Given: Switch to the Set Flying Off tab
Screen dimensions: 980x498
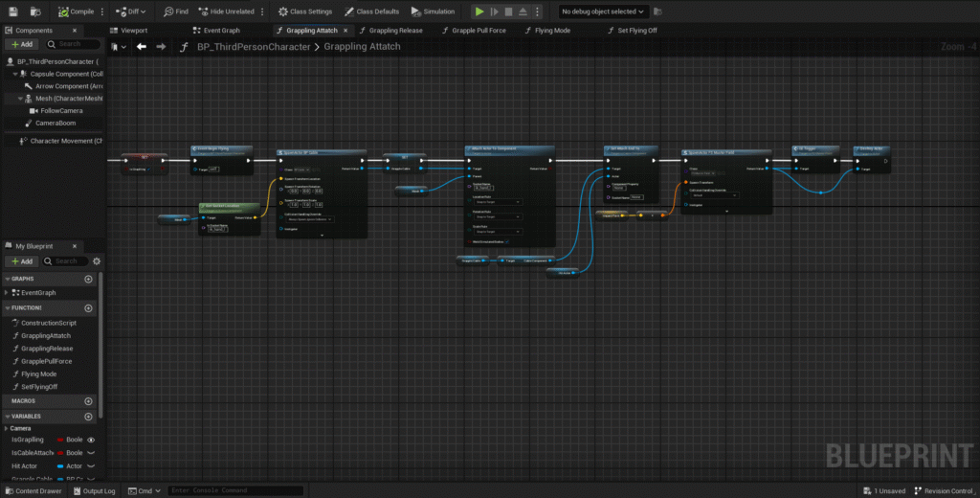Looking at the screenshot, I should point(634,30).
